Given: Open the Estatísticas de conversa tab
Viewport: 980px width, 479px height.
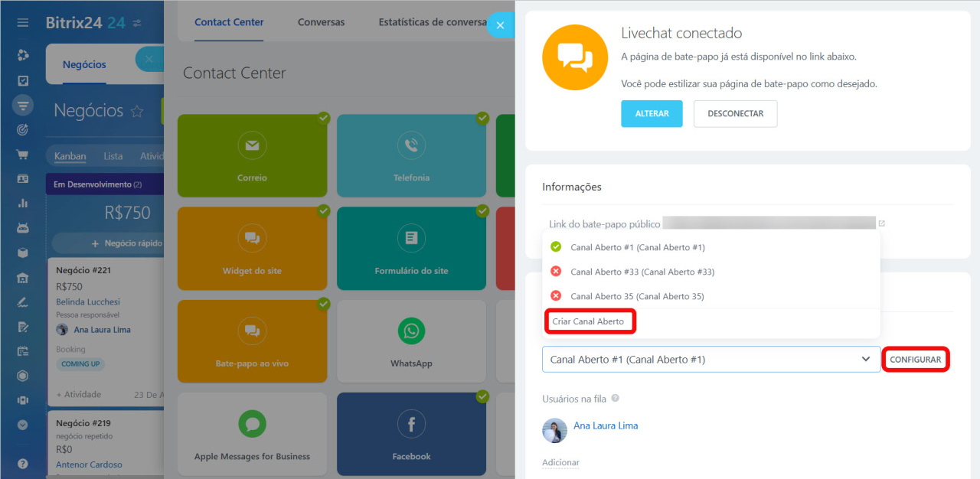Looking at the screenshot, I should coord(433,22).
